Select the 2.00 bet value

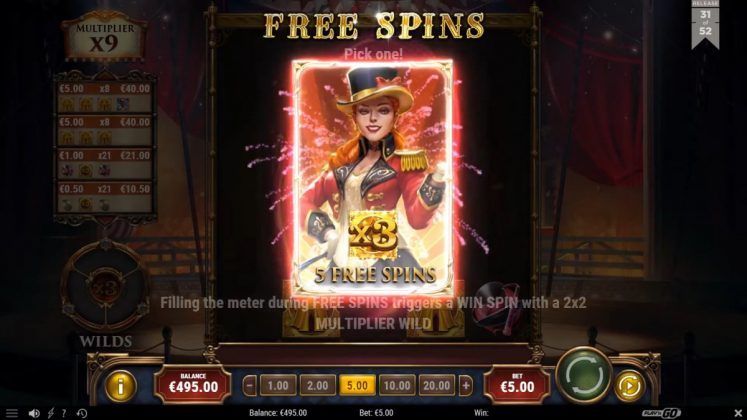click(x=318, y=385)
